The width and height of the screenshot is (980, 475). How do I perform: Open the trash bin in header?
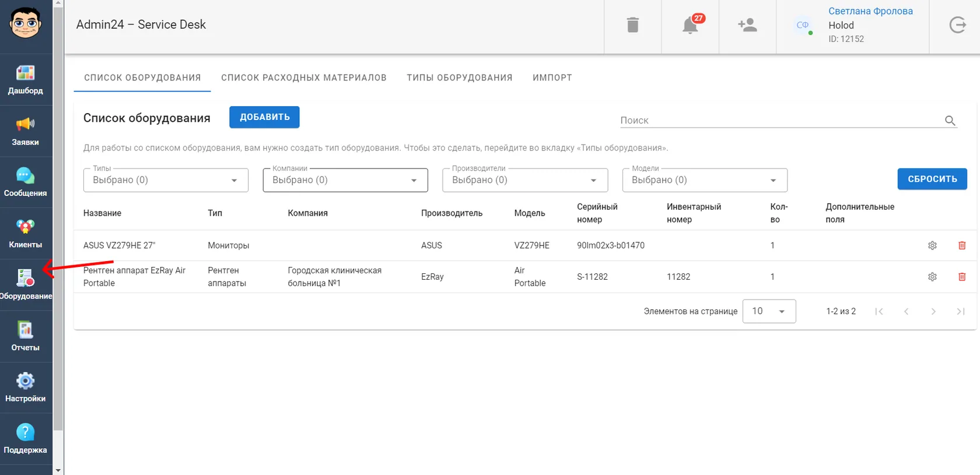[632, 25]
